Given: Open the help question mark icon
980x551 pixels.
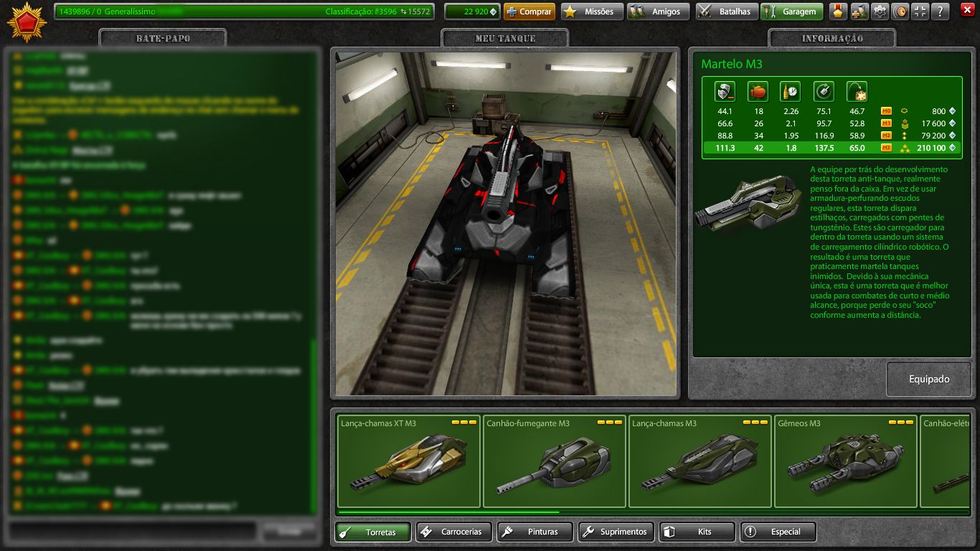Looking at the screenshot, I should point(941,11).
